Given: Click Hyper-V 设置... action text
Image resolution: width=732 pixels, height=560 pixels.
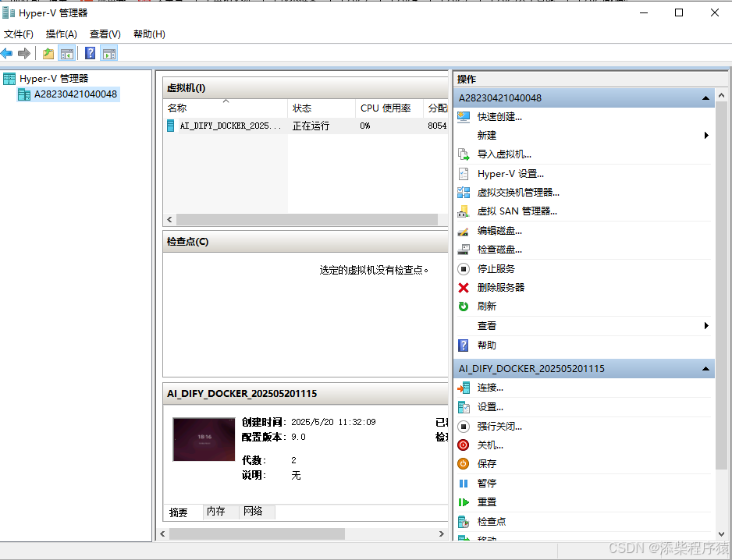Looking at the screenshot, I should pos(510,174).
